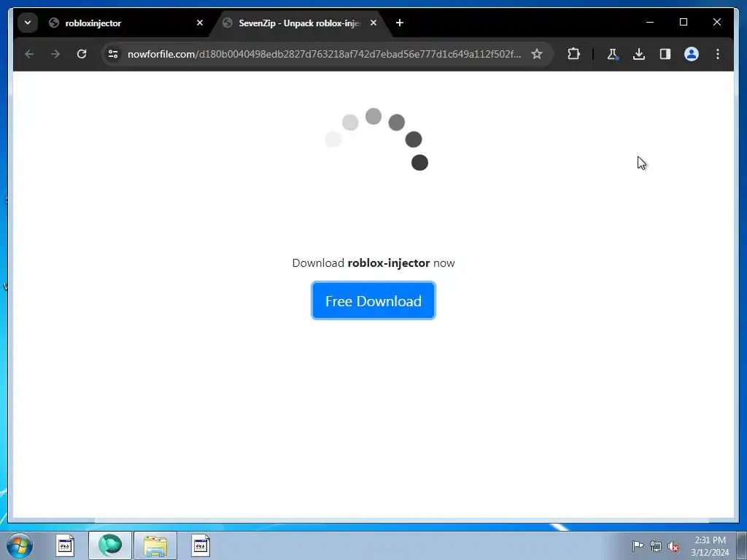
Task: Focus the nowforfile.com address bar
Action: coord(324,54)
